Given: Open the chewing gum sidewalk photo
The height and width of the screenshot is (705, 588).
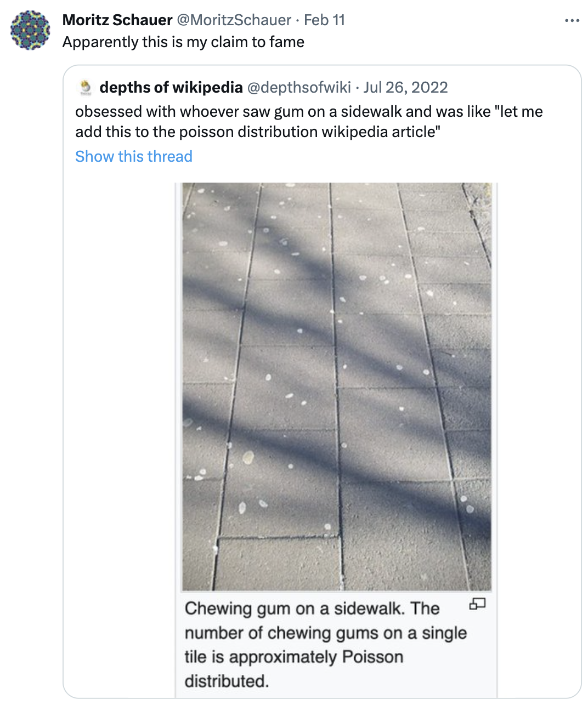Looking at the screenshot, I should click(336, 386).
